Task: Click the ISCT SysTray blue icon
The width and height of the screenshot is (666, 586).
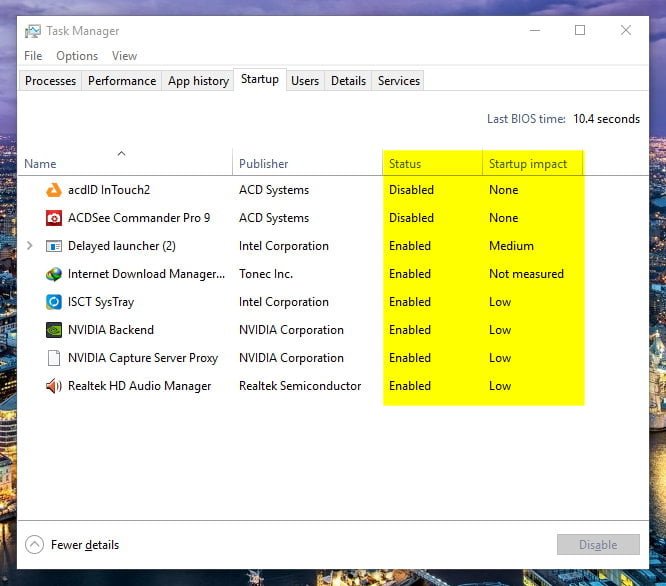Action: tap(54, 302)
